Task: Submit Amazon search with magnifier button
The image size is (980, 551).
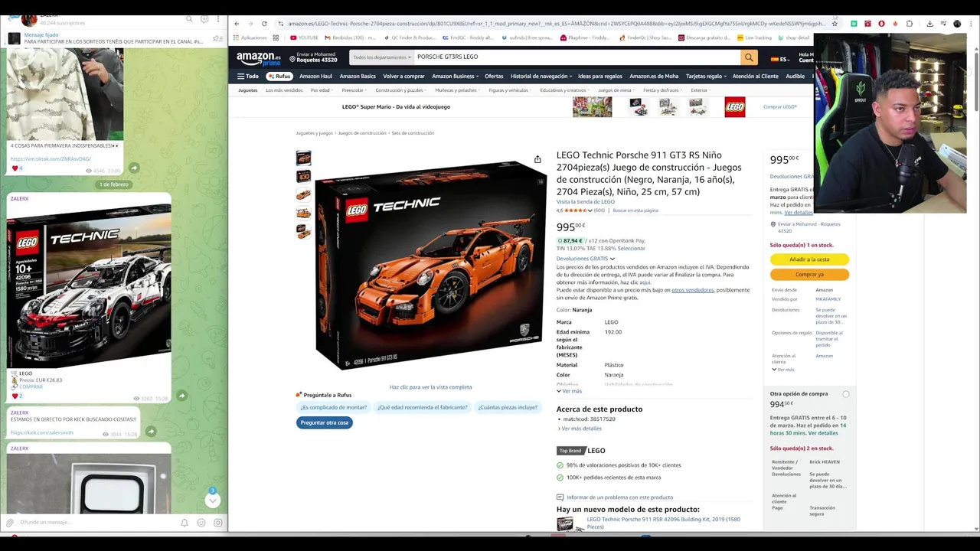Action: 749,57
